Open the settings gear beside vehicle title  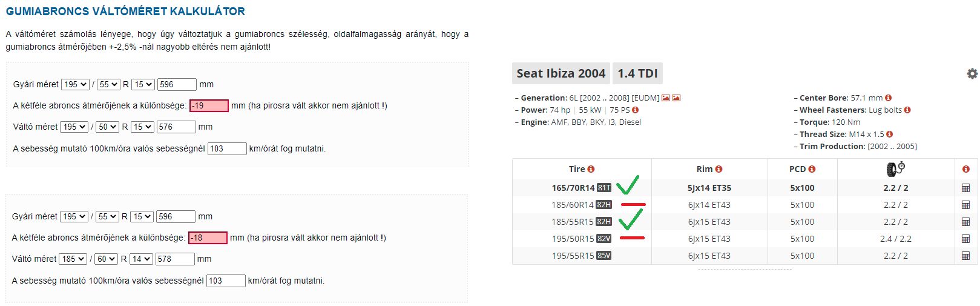pyautogui.click(x=972, y=73)
